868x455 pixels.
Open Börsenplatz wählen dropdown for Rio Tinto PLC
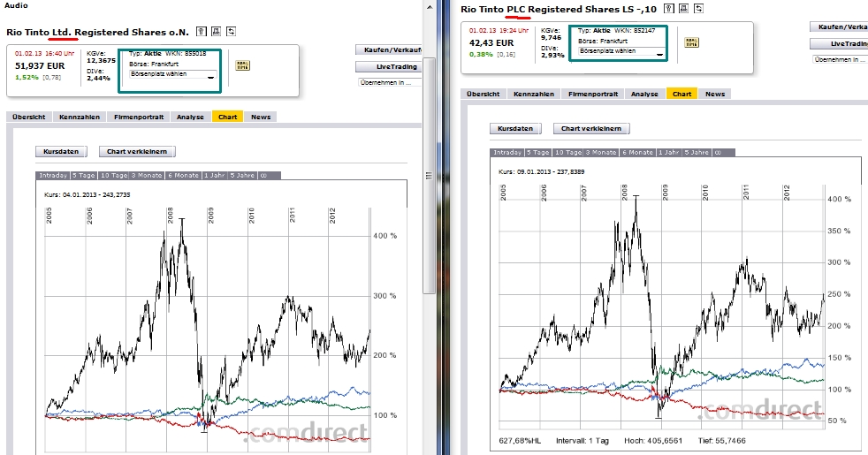[x=622, y=51]
